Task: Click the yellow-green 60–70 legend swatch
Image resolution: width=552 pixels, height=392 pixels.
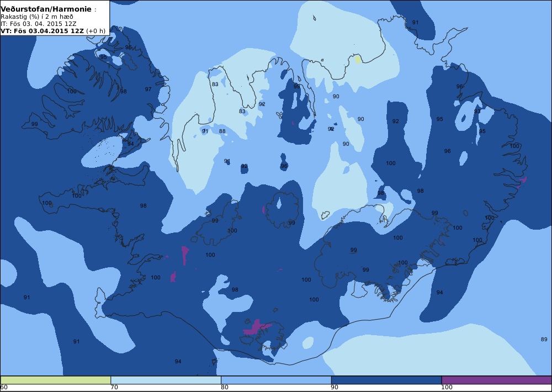Action: (56, 380)
